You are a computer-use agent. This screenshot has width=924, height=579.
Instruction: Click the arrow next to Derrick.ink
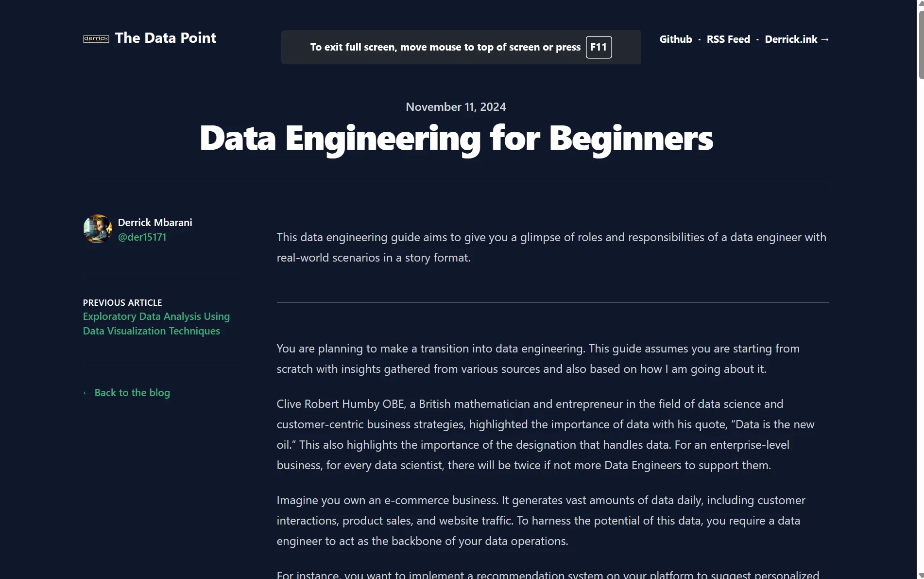pos(825,39)
